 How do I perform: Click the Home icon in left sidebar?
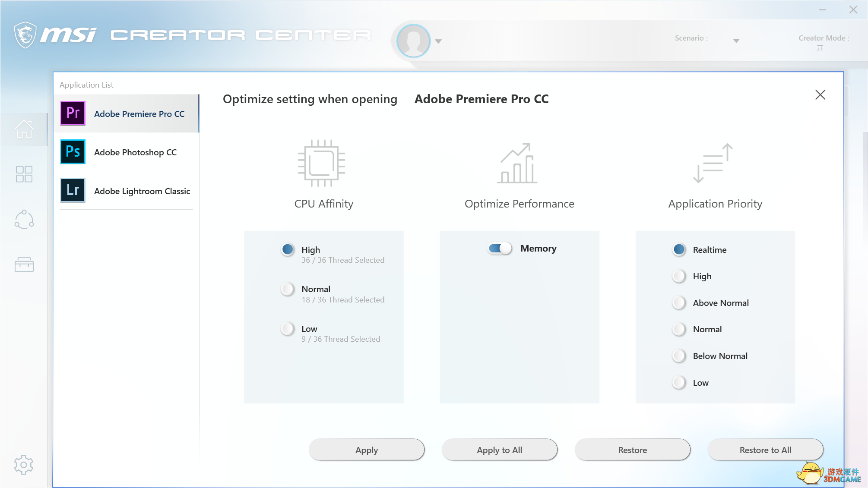24,129
